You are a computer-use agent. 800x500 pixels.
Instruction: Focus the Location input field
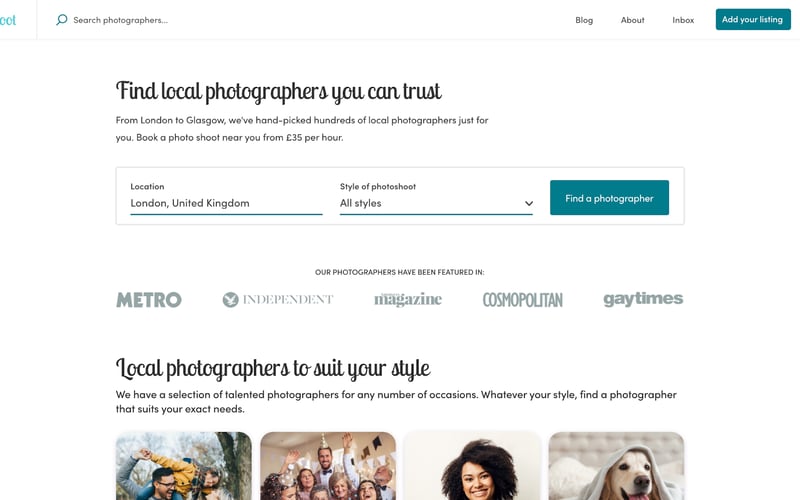(x=226, y=203)
